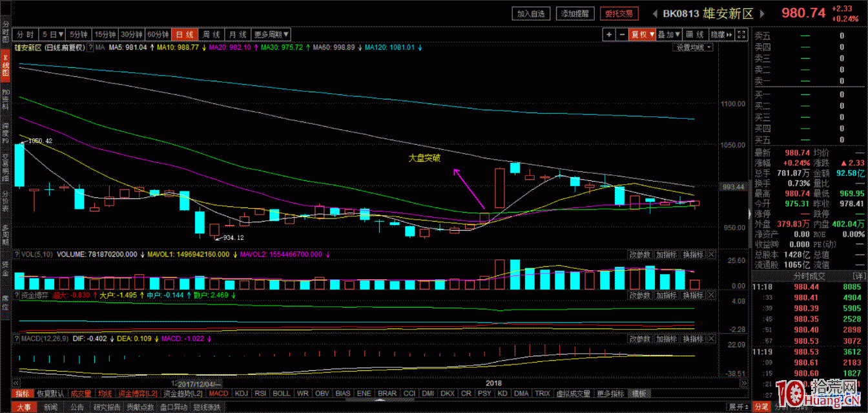Switch to 周线 weekly chart tab
The width and height of the screenshot is (868, 413).
point(211,34)
